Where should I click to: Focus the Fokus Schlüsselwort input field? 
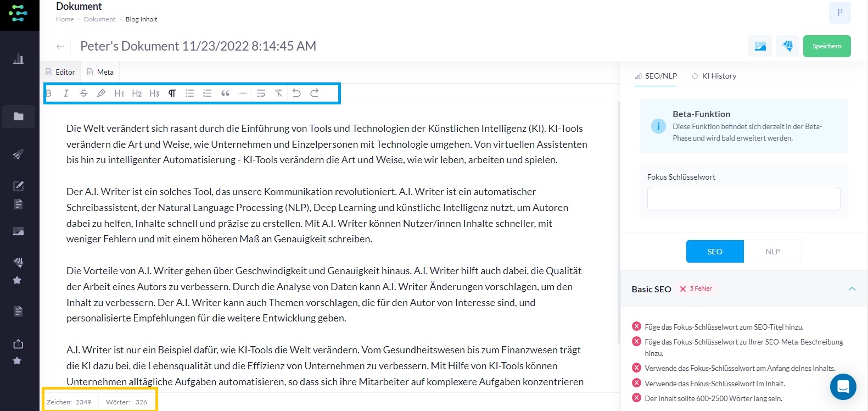744,198
